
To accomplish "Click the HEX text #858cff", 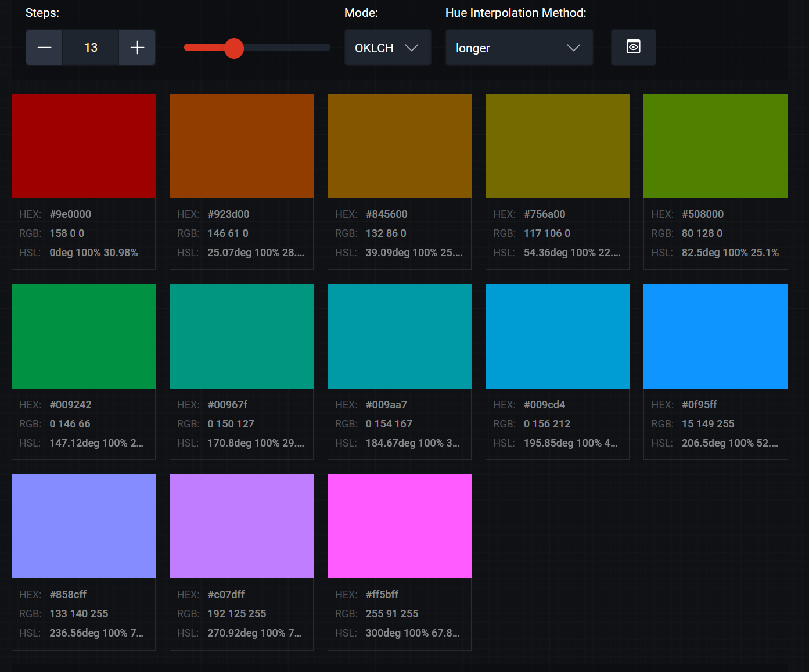I will 68,595.
